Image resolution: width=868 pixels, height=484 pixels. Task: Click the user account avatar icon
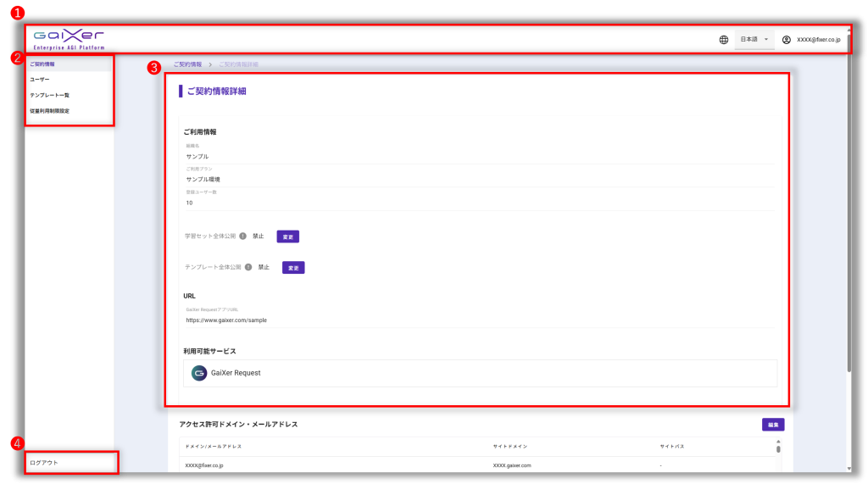coord(787,40)
